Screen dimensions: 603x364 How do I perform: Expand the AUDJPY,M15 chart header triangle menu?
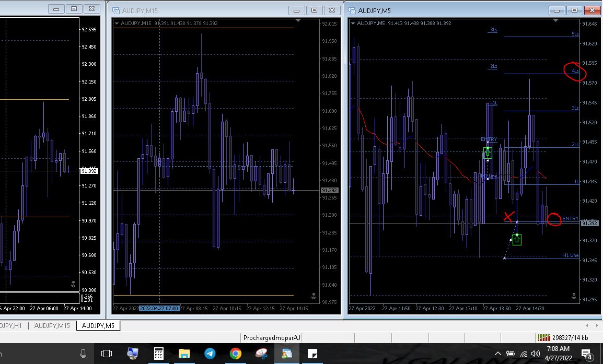[117, 23]
